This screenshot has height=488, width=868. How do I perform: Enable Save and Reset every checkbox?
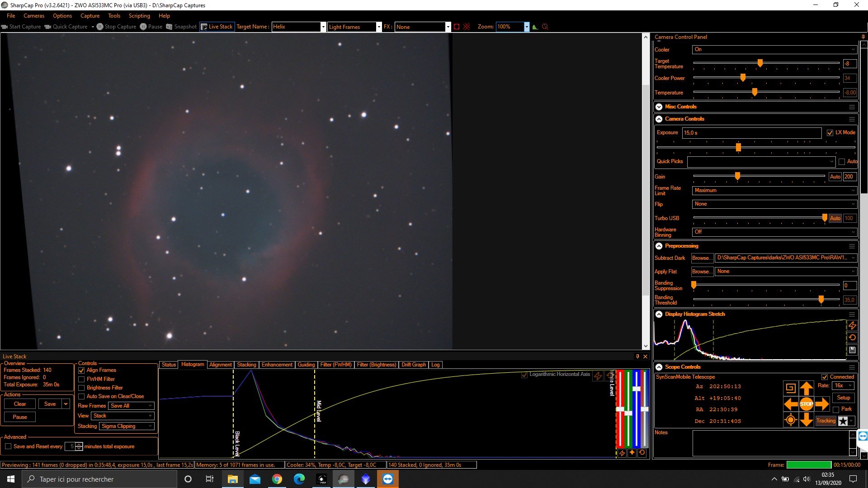(x=8, y=446)
